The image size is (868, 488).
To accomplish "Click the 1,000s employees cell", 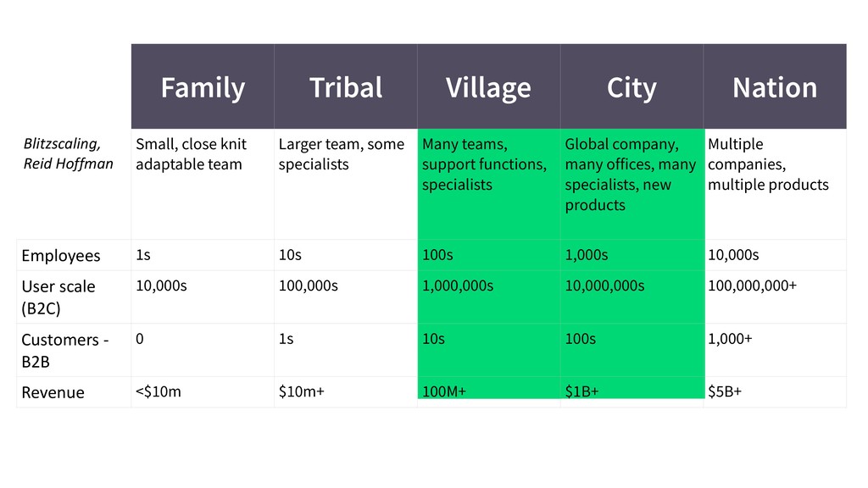I will 632,255.
